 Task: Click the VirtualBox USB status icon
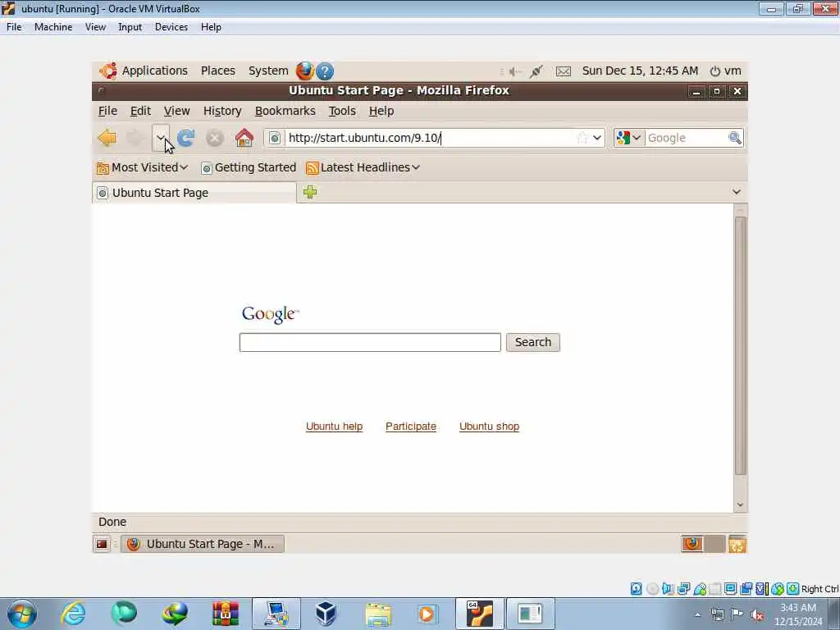tap(700, 589)
